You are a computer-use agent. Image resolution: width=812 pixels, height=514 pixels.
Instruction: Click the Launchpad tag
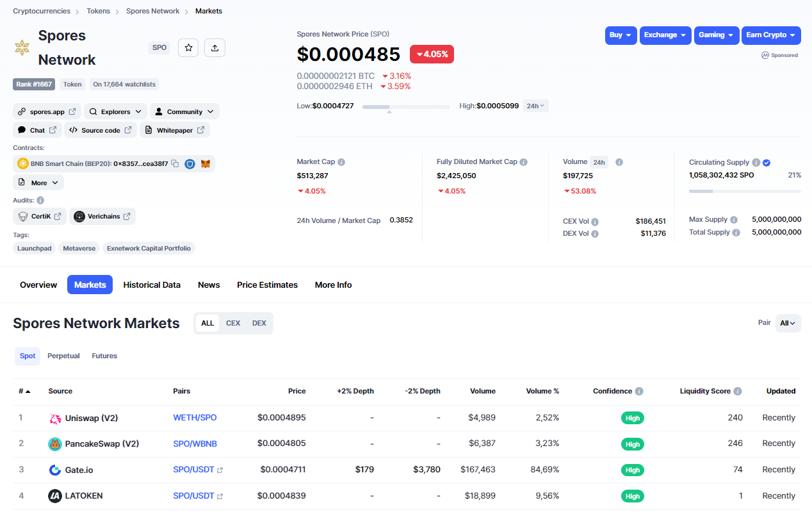[35, 249]
